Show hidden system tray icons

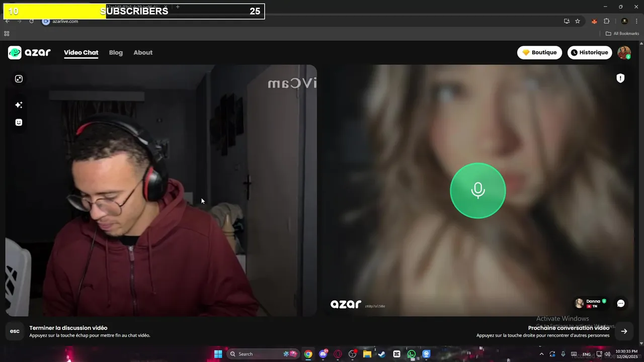[541, 354]
